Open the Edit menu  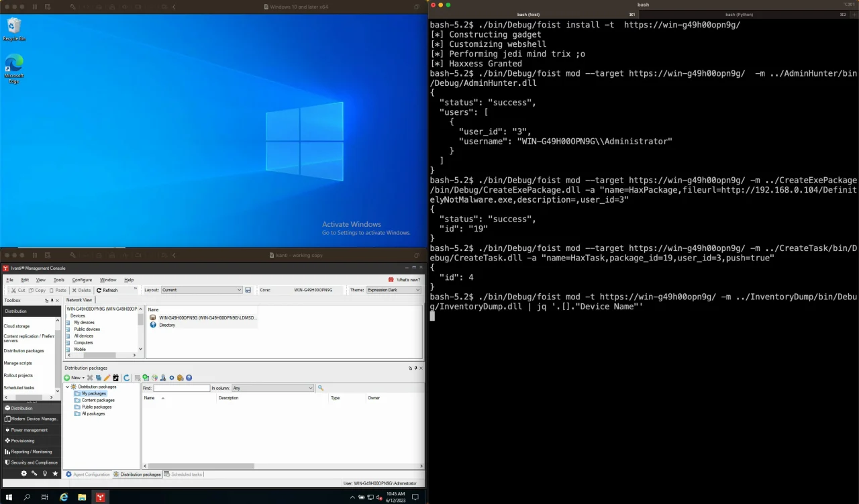coord(25,280)
